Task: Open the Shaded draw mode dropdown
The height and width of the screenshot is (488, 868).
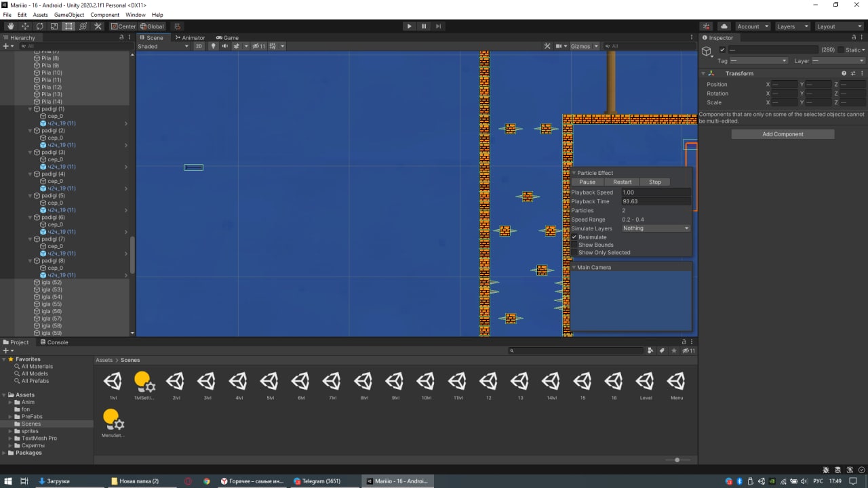Action: 163,46
